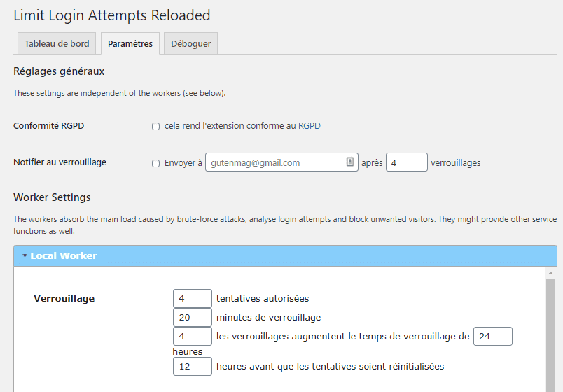Click the Local Worker panel scrollbar thumb
563x392 pixels.
click(550, 335)
